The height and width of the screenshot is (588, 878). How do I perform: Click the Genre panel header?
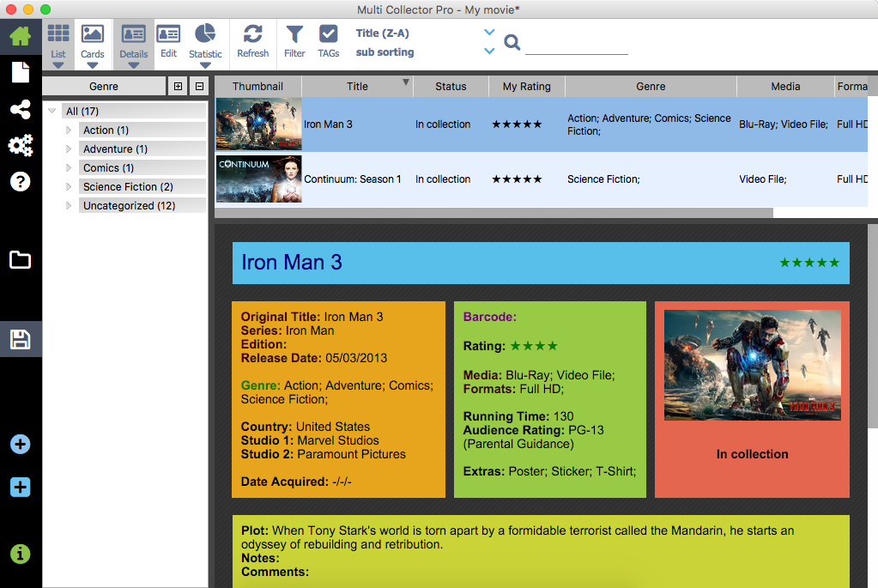pyautogui.click(x=104, y=86)
